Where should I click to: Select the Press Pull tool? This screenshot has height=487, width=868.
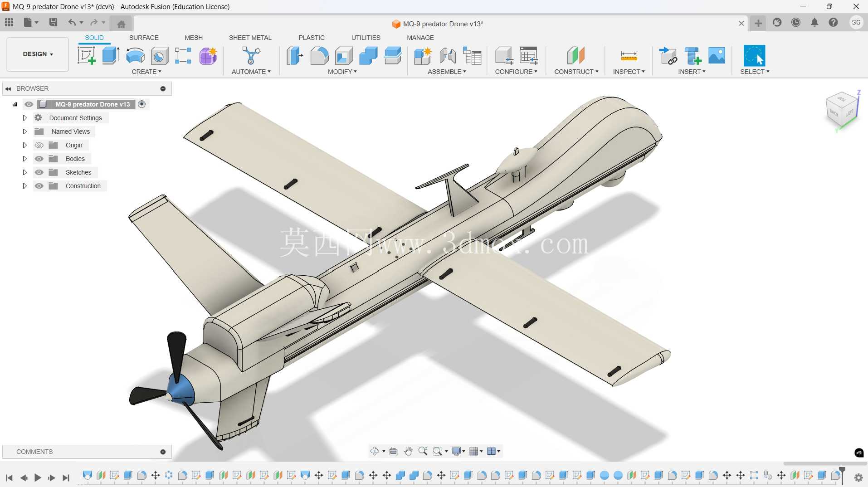coord(295,56)
